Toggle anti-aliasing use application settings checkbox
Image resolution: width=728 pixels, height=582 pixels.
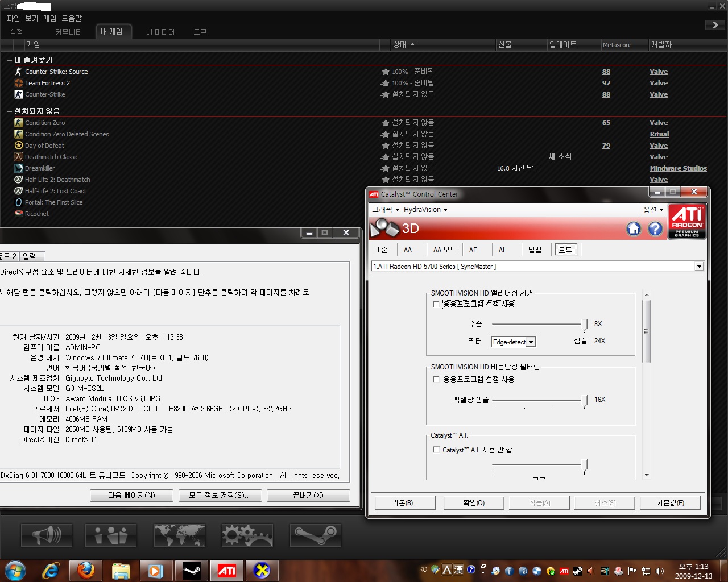pyautogui.click(x=436, y=304)
